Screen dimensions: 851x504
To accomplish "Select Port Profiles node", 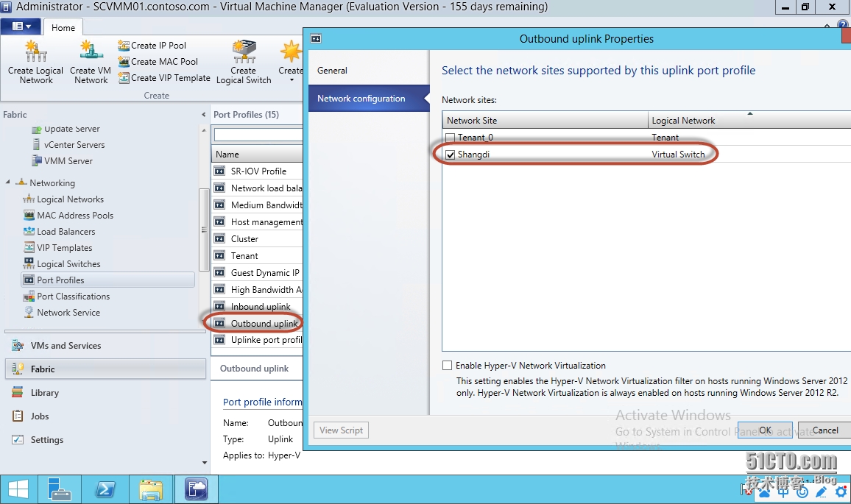I will point(107,280).
